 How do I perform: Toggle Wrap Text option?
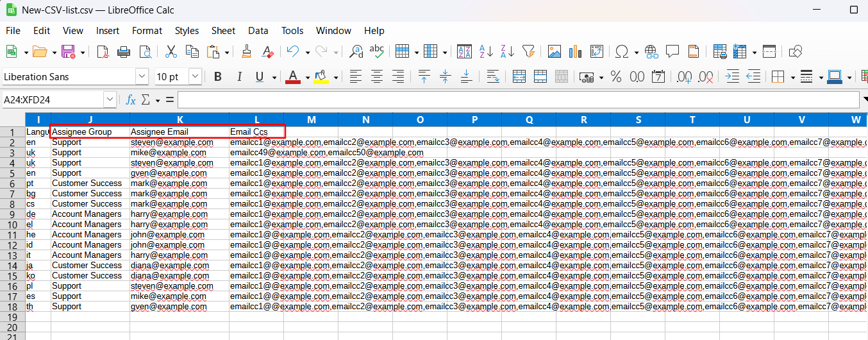(x=492, y=77)
